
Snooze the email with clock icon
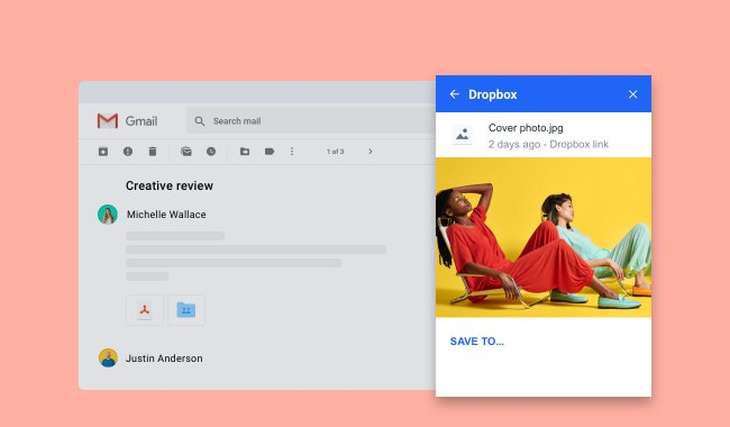click(211, 152)
